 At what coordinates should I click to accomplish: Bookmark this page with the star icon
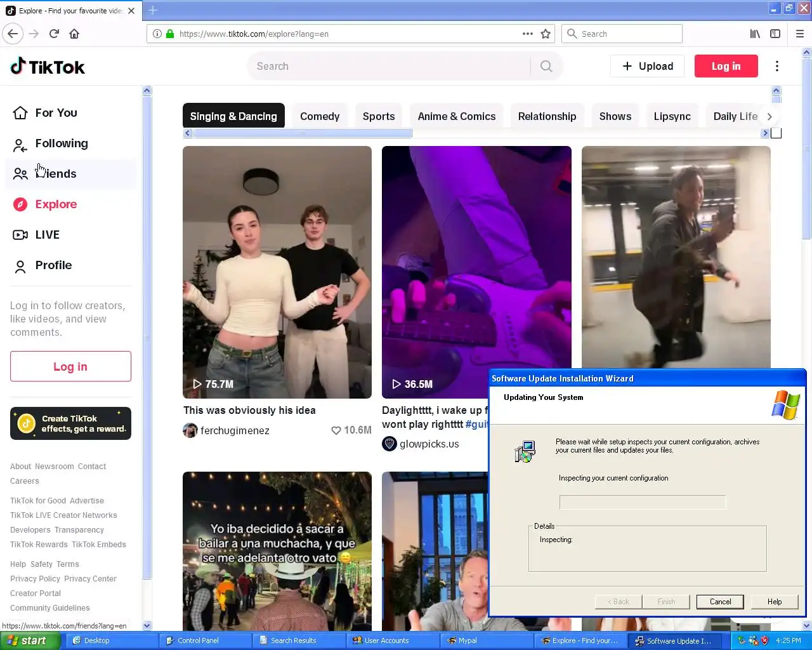tap(546, 34)
